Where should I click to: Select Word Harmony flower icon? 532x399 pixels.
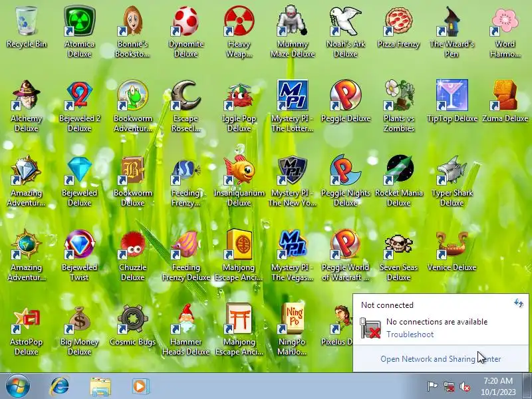[x=505, y=21]
